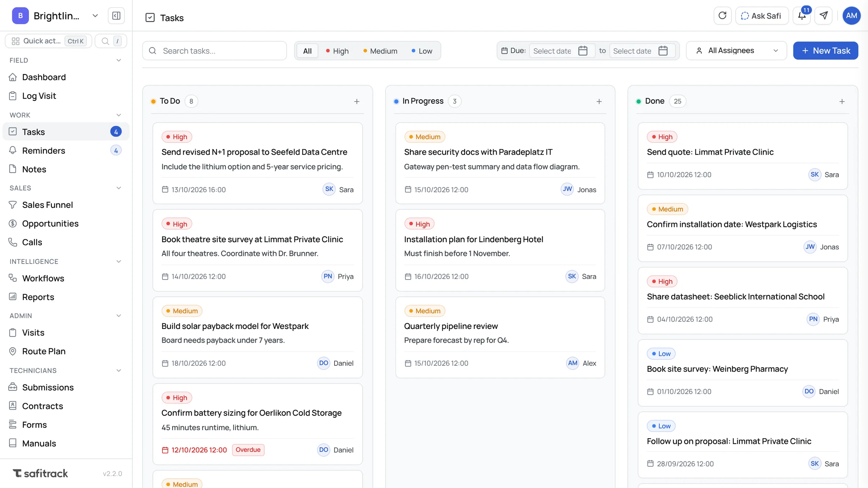
Task: Add a task to To Do column
Action: pos(357,102)
